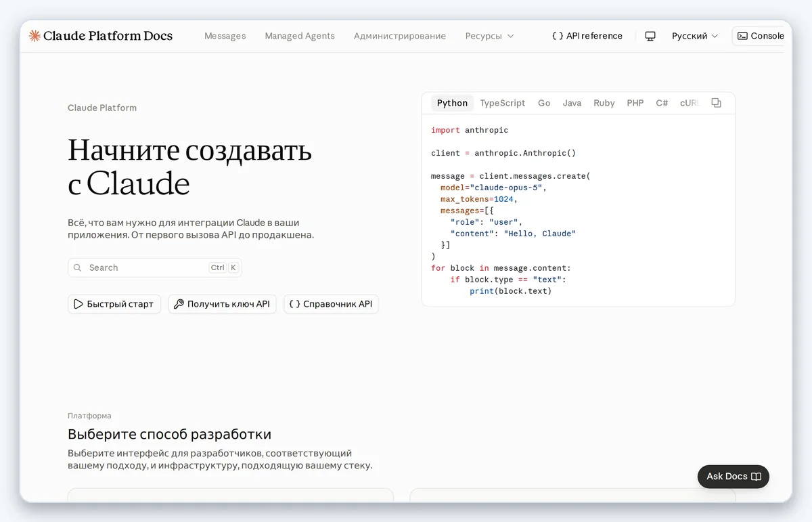Image resolution: width=812 pixels, height=522 pixels.
Task: Switch to the Java code tab
Action: click(572, 103)
